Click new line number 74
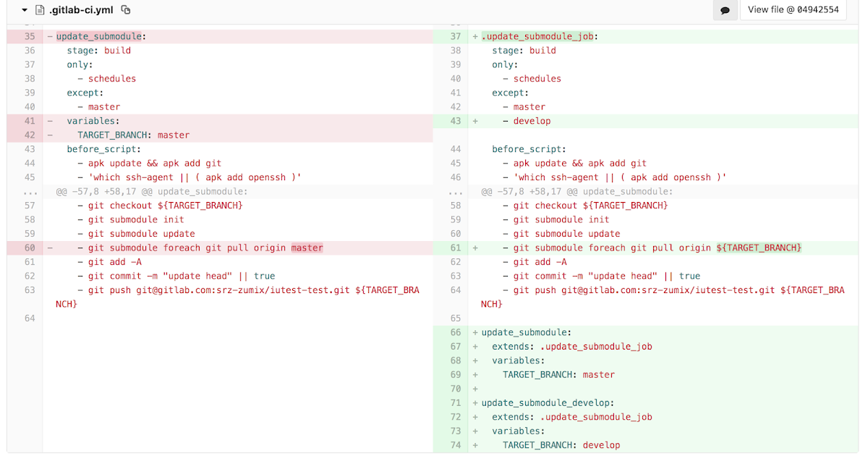The height and width of the screenshot is (456, 868). pos(455,445)
